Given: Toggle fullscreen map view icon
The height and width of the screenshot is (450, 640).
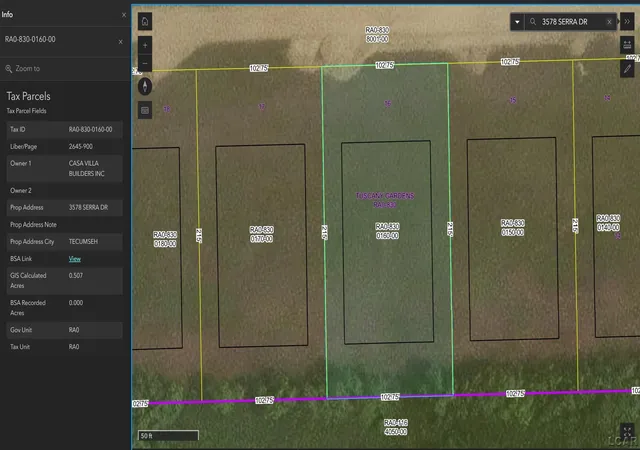Looking at the screenshot, I should click(627, 431).
